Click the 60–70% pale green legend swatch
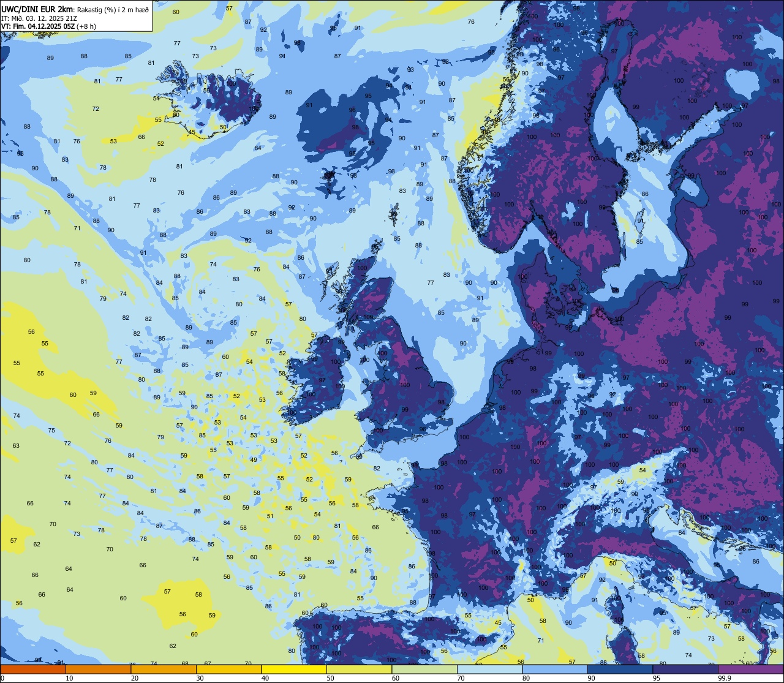The image size is (784, 683). point(424,669)
